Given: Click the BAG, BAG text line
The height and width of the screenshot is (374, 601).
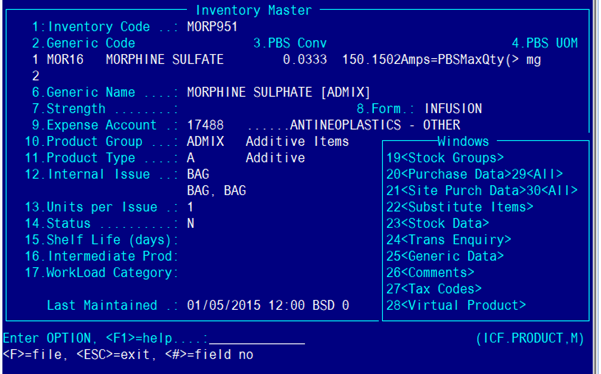Looking at the screenshot, I should pos(216,191).
